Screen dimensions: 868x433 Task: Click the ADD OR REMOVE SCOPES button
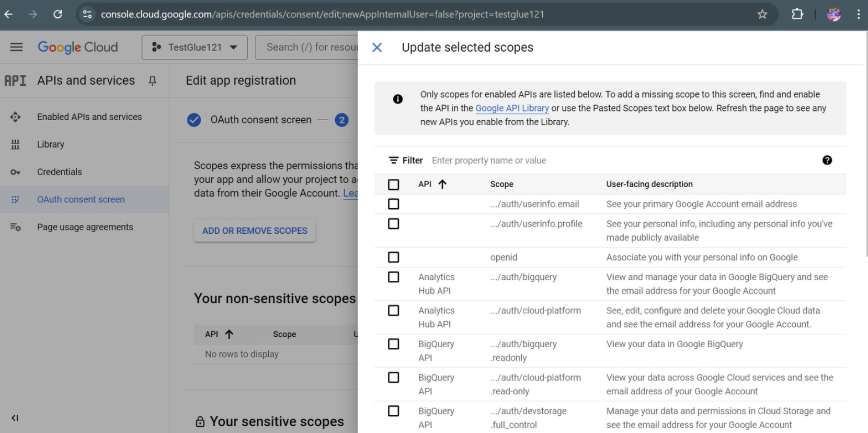click(x=255, y=231)
